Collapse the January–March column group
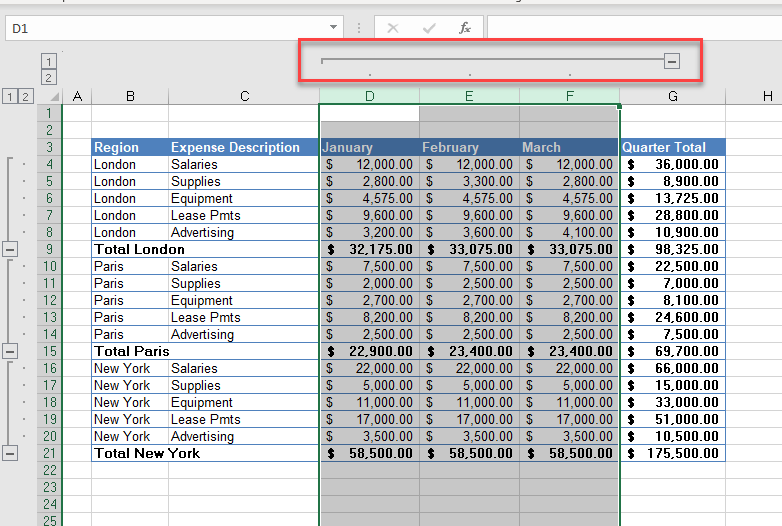 coord(671,61)
